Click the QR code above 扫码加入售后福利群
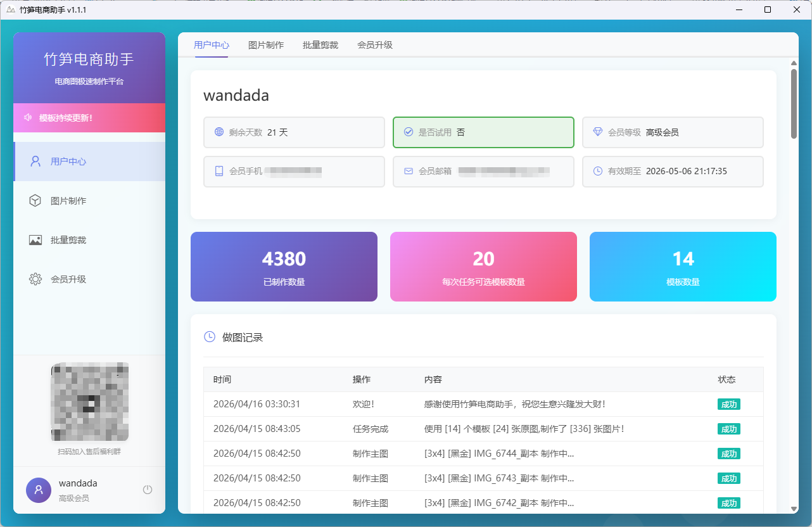Image resolution: width=812 pixels, height=527 pixels. [x=89, y=402]
